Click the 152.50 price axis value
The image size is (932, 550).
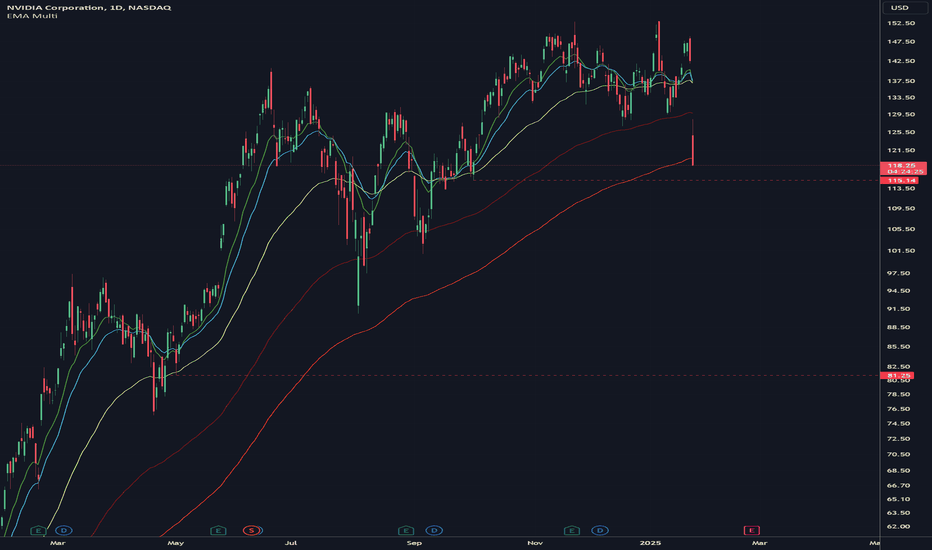901,23
